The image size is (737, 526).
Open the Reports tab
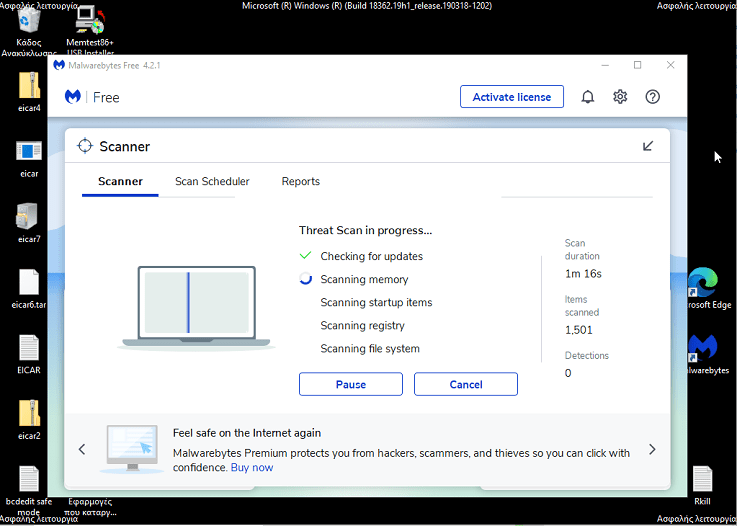(301, 181)
